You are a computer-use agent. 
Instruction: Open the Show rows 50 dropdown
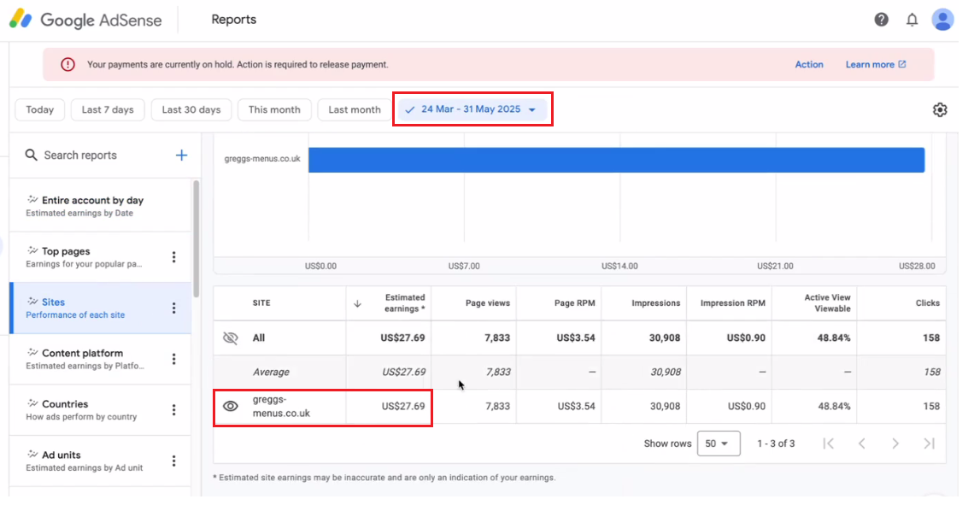tap(719, 443)
